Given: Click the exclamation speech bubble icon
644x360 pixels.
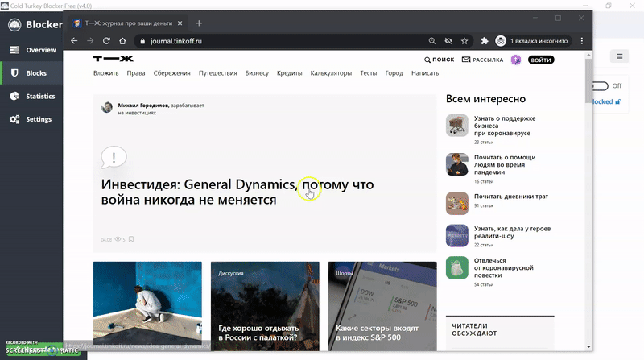Looking at the screenshot, I should pyautogui.click(x=114, y=157).
